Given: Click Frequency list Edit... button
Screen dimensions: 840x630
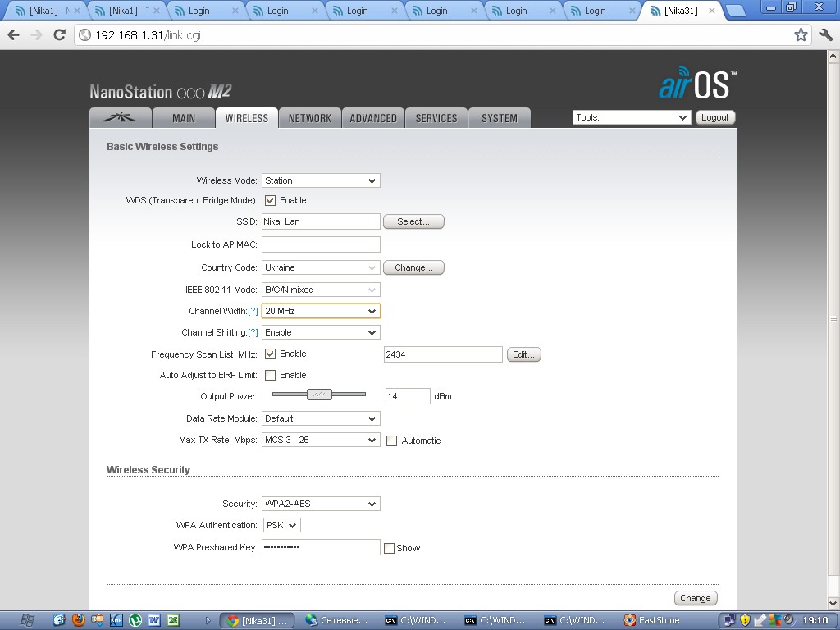Looking at the screenshot, I should 523,354.
